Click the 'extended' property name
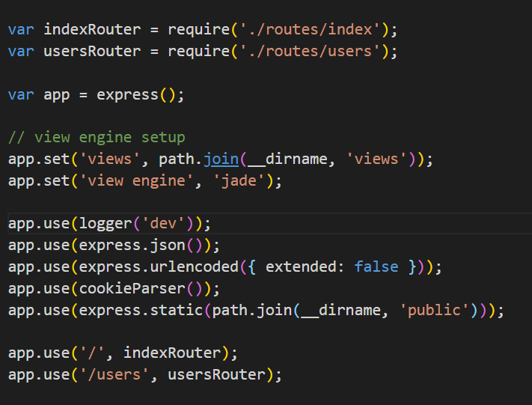 [302, 267]
